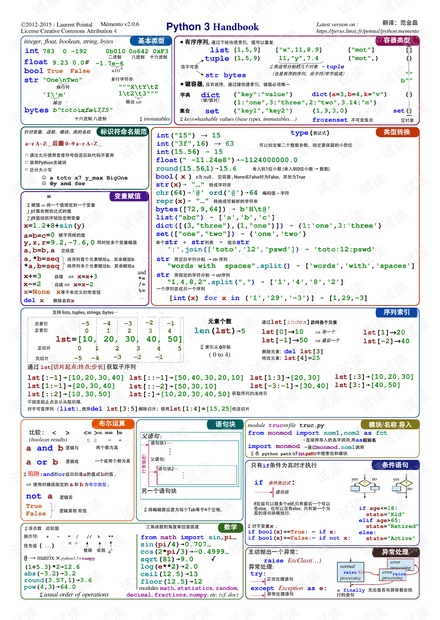Screen dimensions: 440x620
Task: Click the 'x+=3' increment example
Action: tap(32, 276)
